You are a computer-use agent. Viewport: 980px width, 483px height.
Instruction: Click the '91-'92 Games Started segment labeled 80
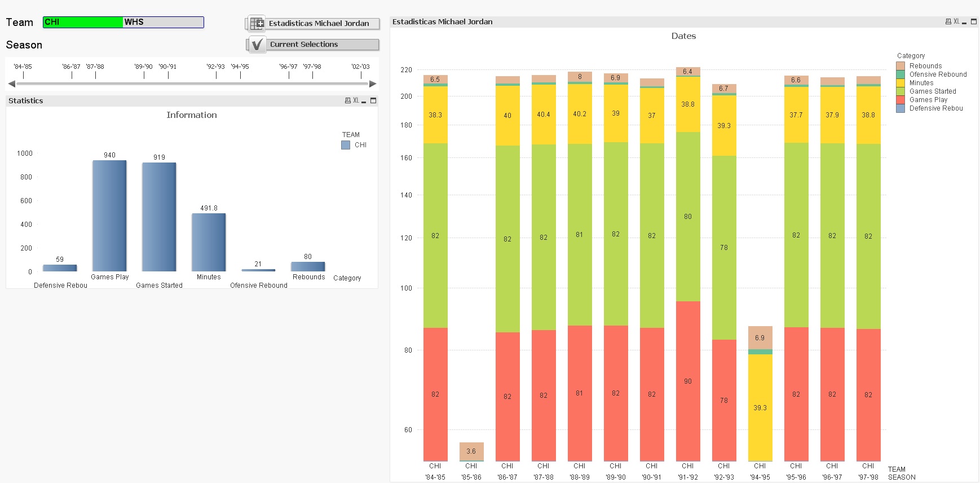click(688, 217)
